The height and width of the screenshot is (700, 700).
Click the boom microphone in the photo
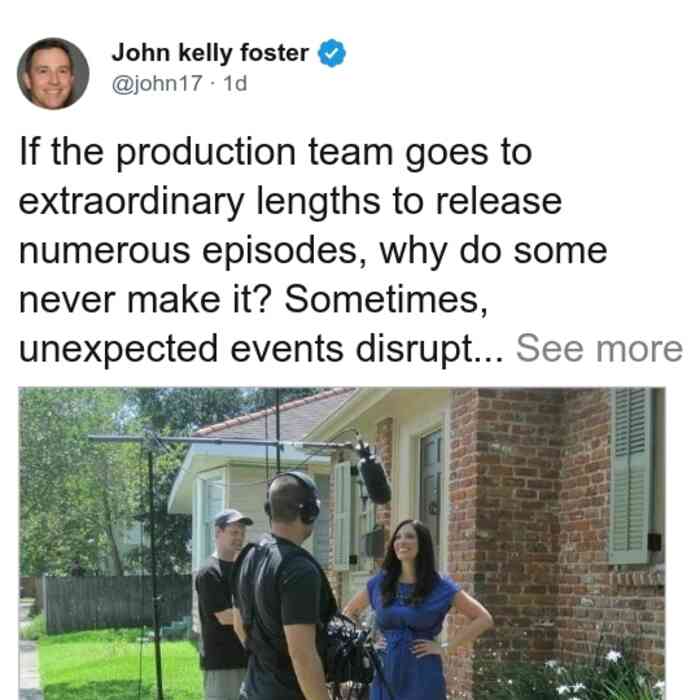pos(373,473)
